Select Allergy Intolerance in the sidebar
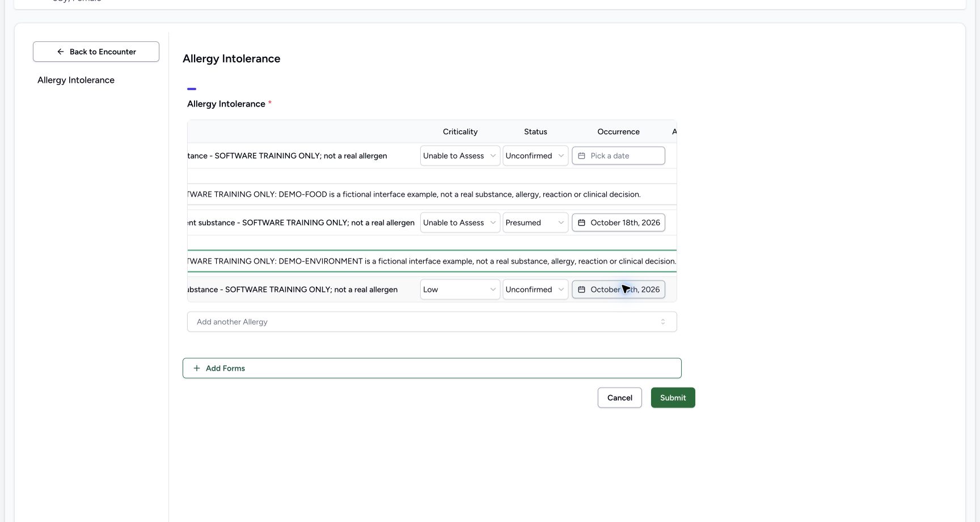 [76, 80]
